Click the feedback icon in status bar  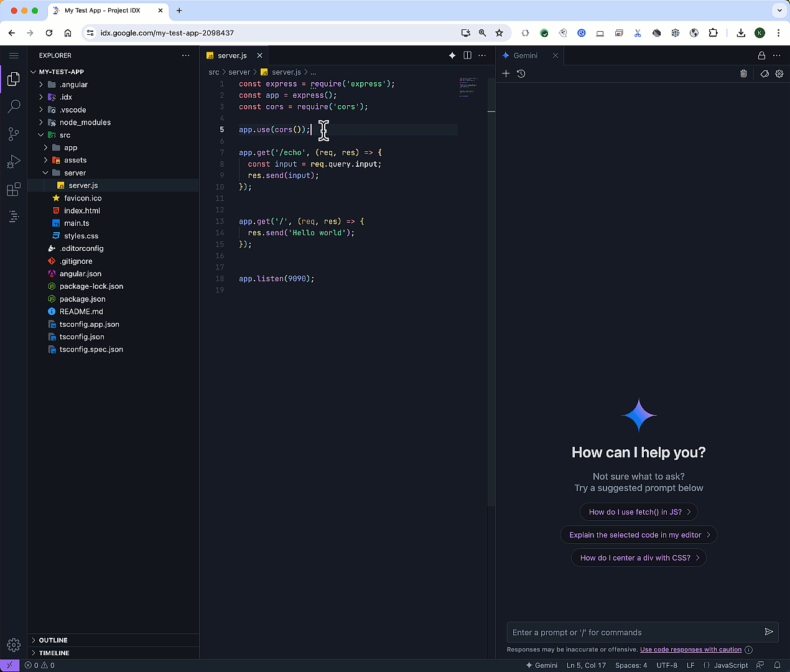(760, 665)
